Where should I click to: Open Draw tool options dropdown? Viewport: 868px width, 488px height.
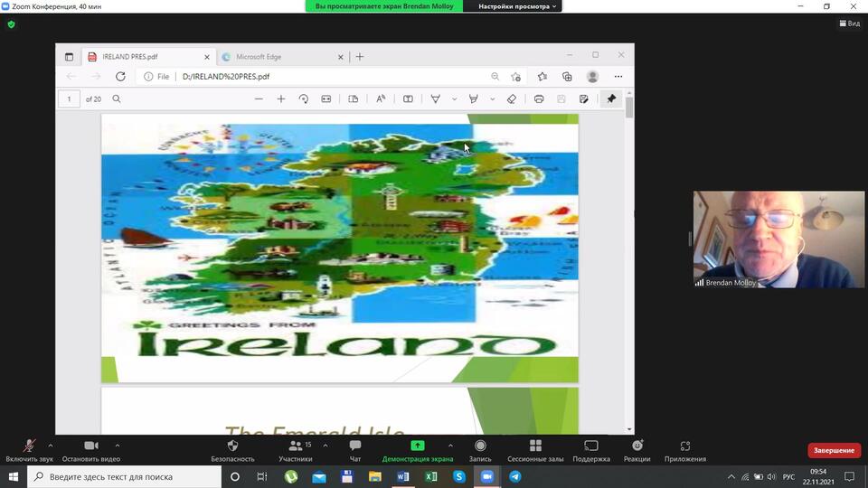[x=455, y=99]
